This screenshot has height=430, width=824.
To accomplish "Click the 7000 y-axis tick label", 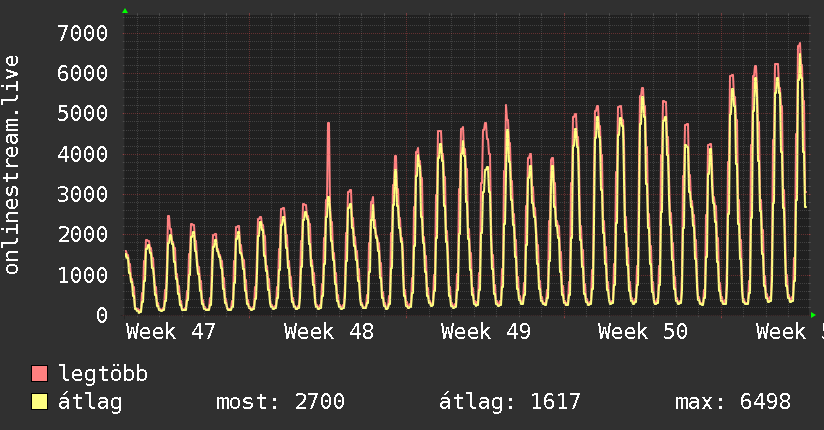I will pyautogui.click(x=82, y=33).
